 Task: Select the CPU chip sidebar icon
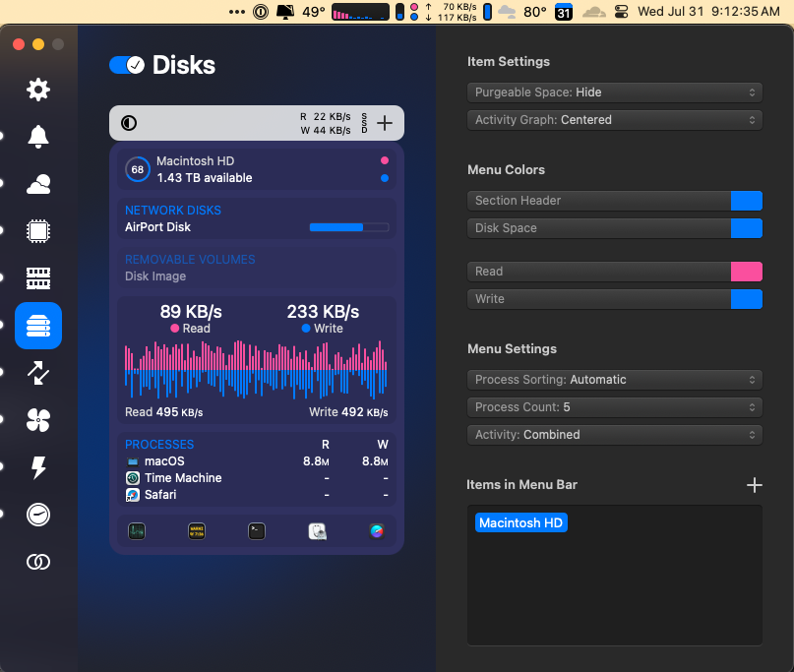click(x=38, y=231)
